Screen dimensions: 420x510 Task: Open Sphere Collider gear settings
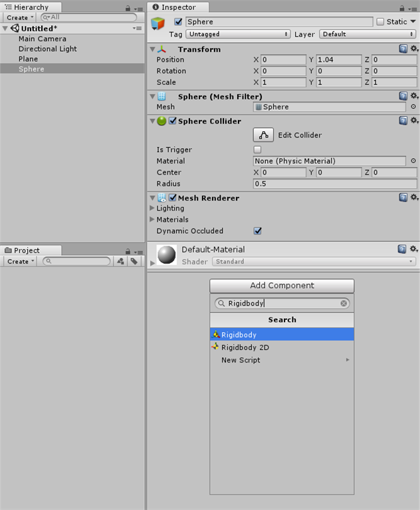tap(414, 121)
